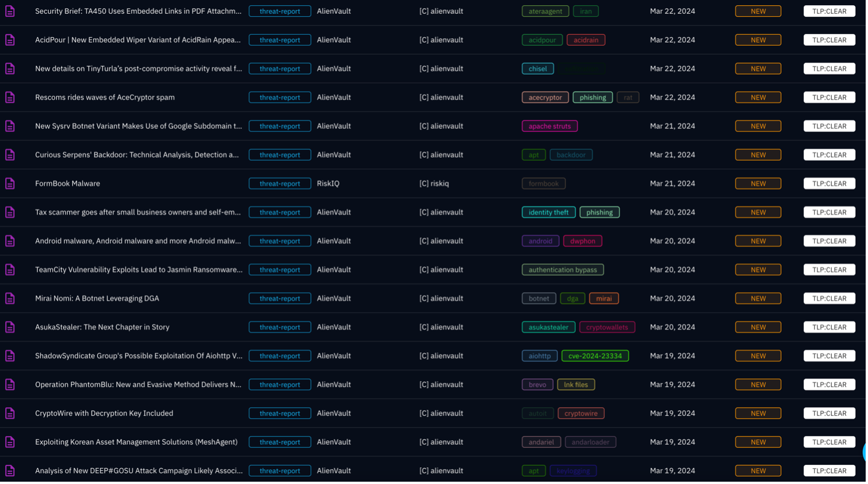The width and height of the screenshot is (868, 484).
Task: Click the NEW status badge on ShadowSyndicate row
Action: click(757, 356)
